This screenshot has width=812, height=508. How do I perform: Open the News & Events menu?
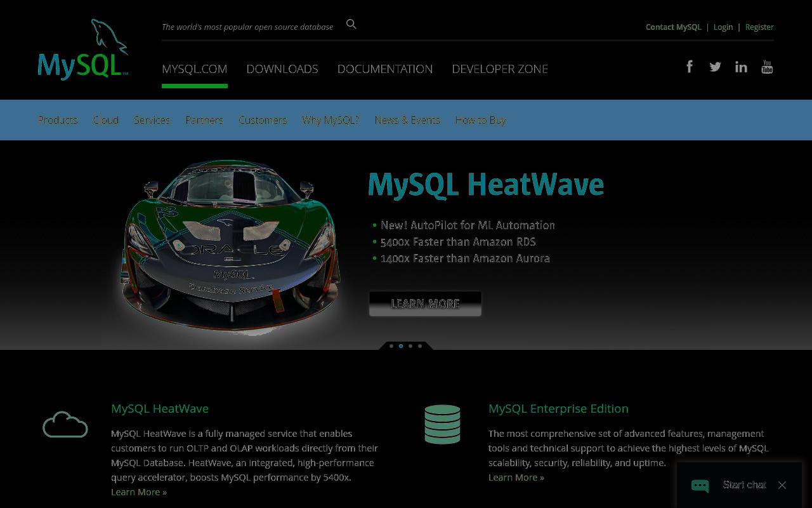pos(407,120)
